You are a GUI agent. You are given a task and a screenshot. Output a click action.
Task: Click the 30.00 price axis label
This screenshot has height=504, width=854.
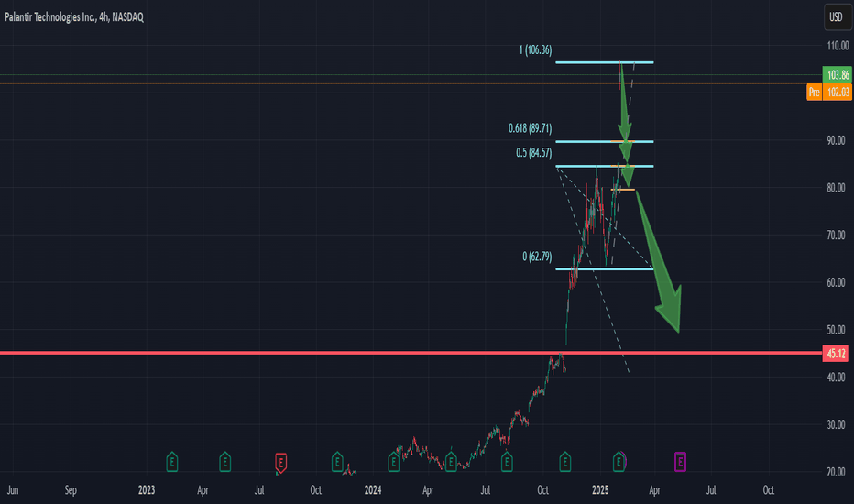pos(836,424)
